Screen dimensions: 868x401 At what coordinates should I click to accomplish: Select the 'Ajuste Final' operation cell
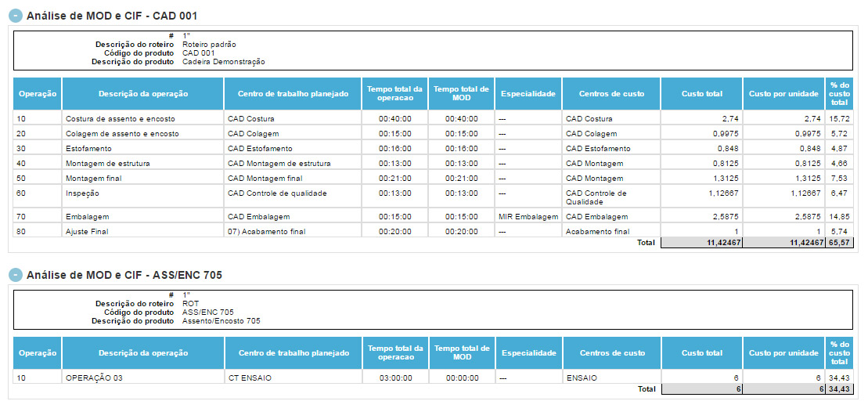point(88,232)
